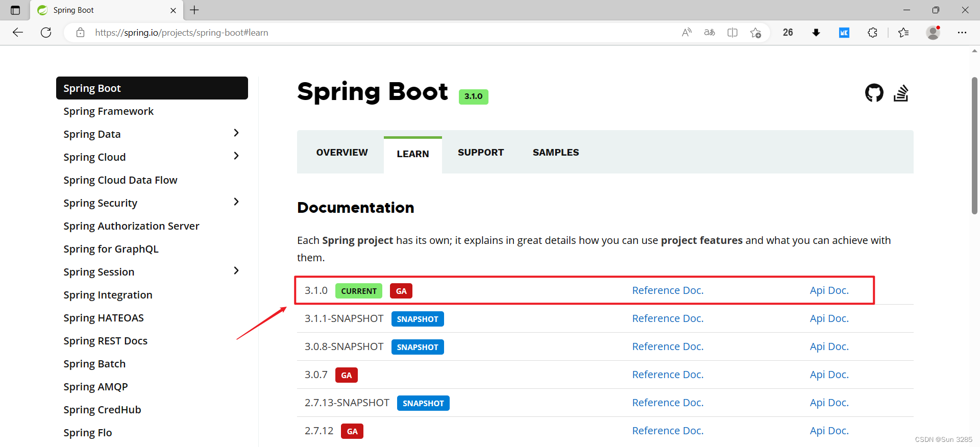Open Spring Batch project
The height and width of the screenshot is (447, 980).
point(94,364)
